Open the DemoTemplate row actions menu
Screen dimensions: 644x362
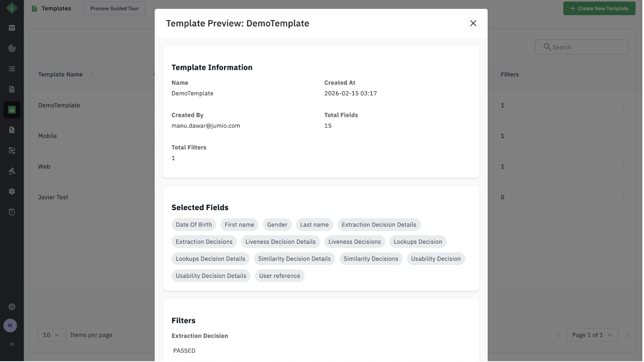coord(624,106)
